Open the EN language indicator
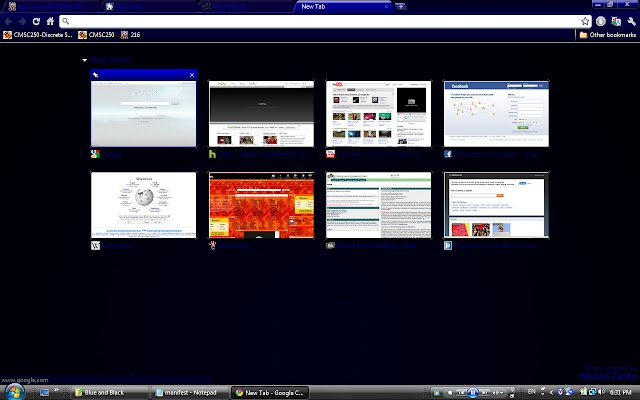This screenshot has height=400, width=640. (x=531, y=392)
